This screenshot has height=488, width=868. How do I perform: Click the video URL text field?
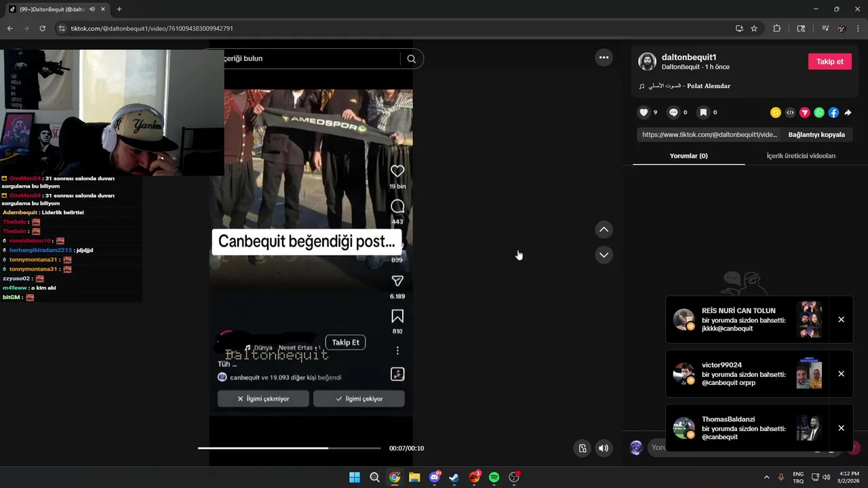(710, 134)
